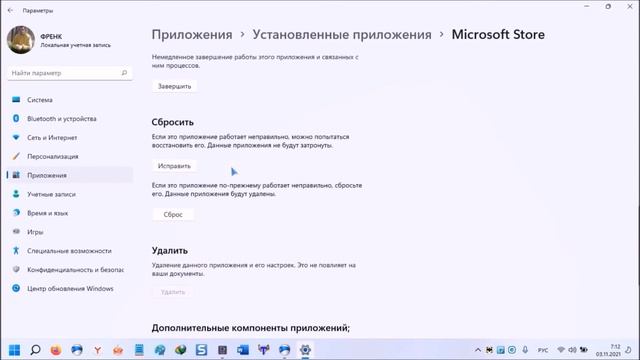640x360 pixels.
Task: Click the moon focus-assist notification icon
Action: click(x=629, y=350)
